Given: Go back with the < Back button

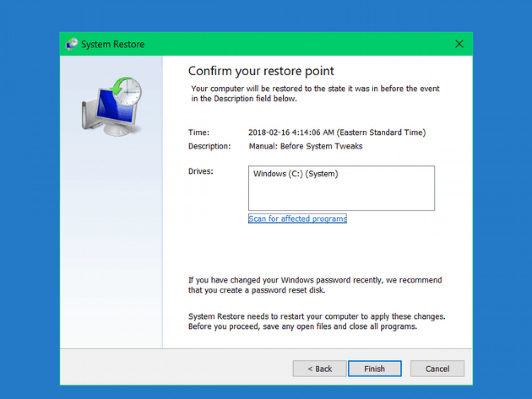Looking at the screenshot, I should (x=320, y=368).
